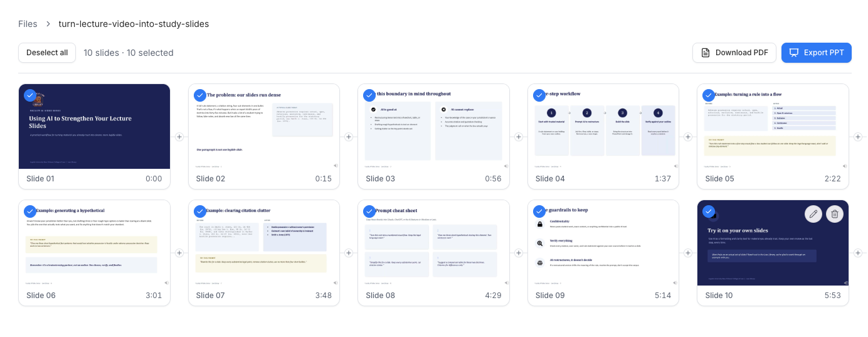Click the '10 slides · 10 selected' counter
Image resolution: width=868 pixels, height=337 pixels.
(x=129, y=53)
